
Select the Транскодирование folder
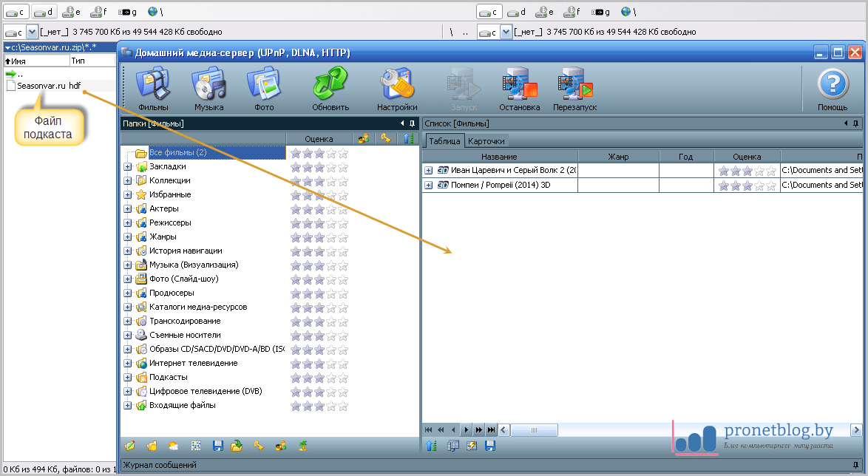[x=185, y=321]
